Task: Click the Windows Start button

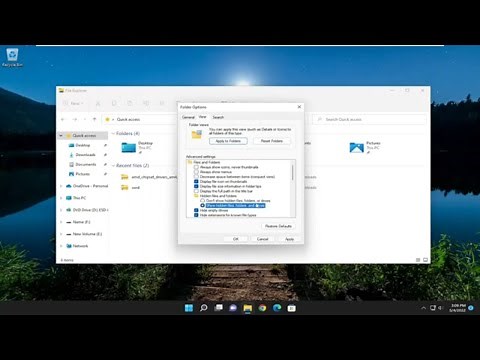Action: coord(189,308)
